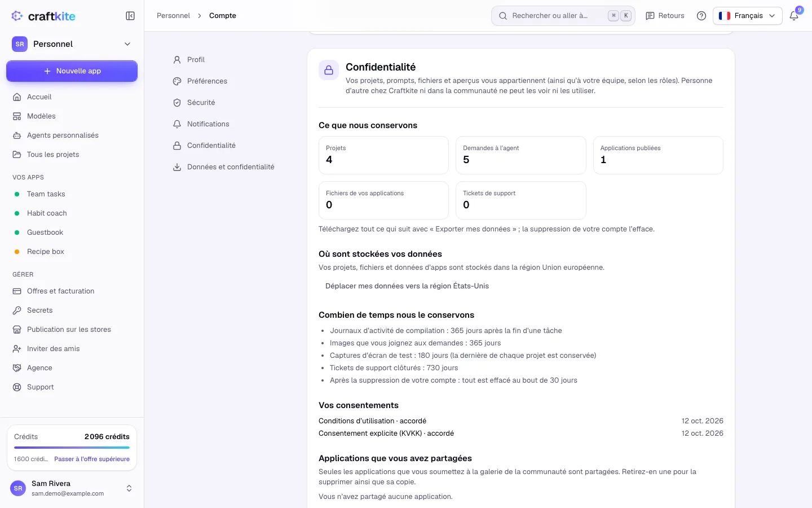
Task: Click Déplacer mes données vers la région États-Unis
Action: pyautogui.click(x=407, y=286)
